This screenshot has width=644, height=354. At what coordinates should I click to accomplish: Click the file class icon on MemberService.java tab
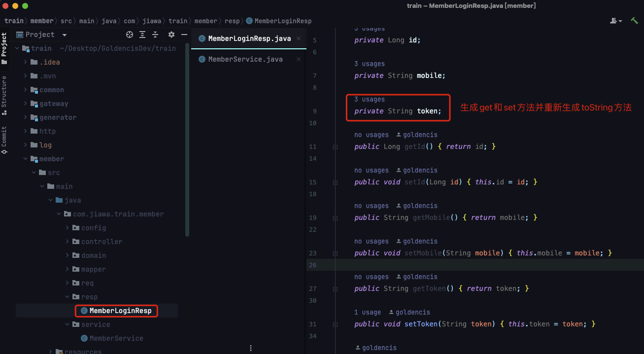[x=202, y=59]
